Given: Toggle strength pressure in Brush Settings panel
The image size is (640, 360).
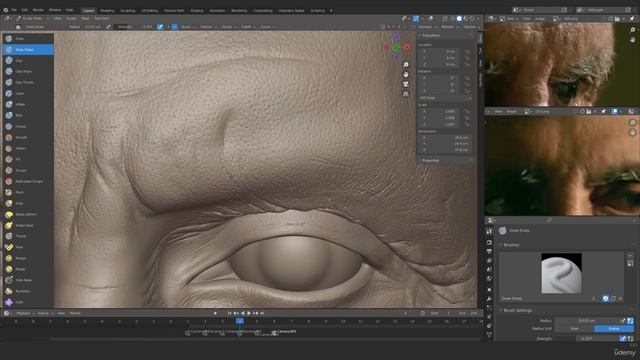Looking at the screenshot, I should coord(623,338).
